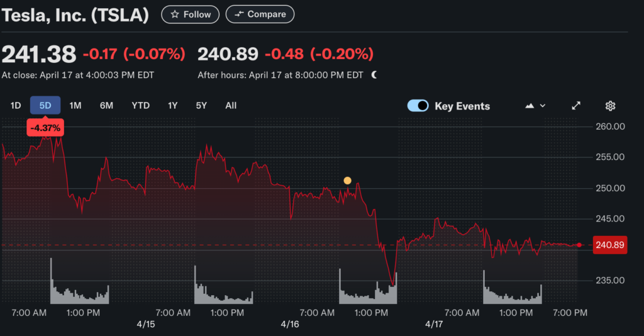
Task: Open chart settings gear
Action: click(610, 106)
